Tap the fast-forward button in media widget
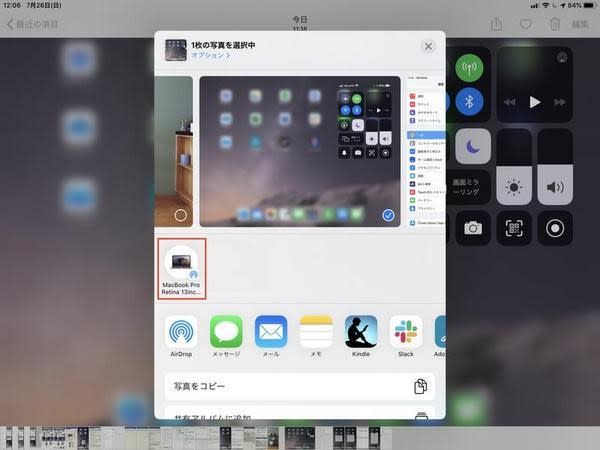600x450 pixels. (559, 102)
